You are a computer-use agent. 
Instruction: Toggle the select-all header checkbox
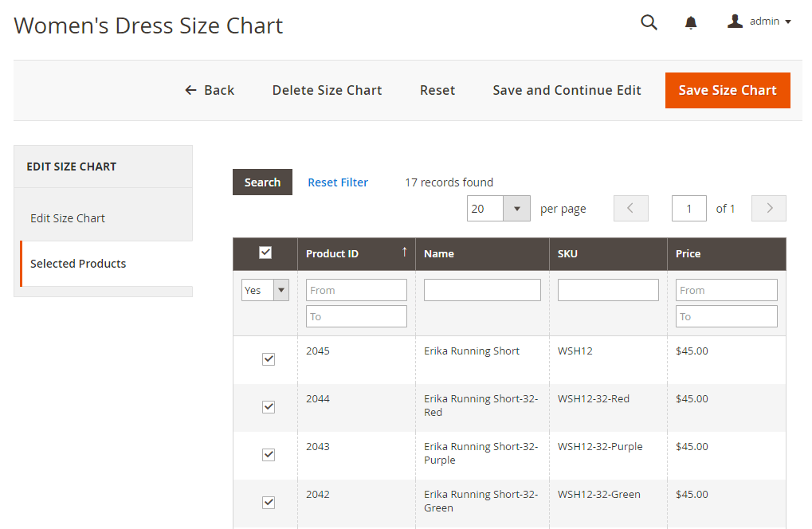tap(265, 253)
